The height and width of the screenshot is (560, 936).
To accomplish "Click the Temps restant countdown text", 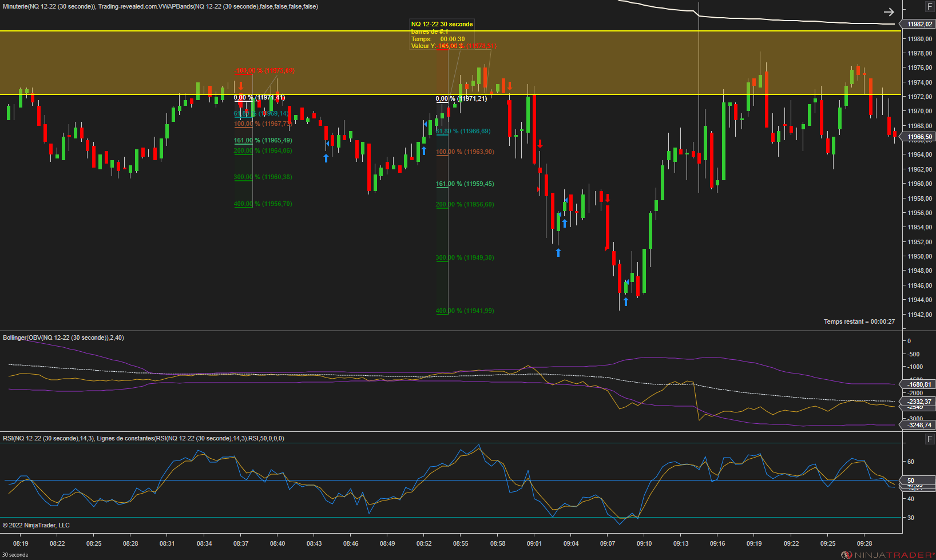I will [x=859, y=321].
